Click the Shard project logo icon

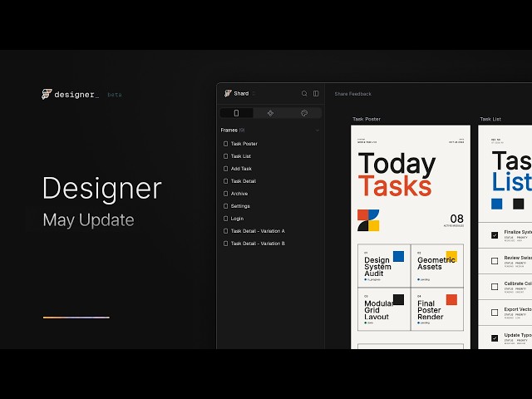pos(228,93)
